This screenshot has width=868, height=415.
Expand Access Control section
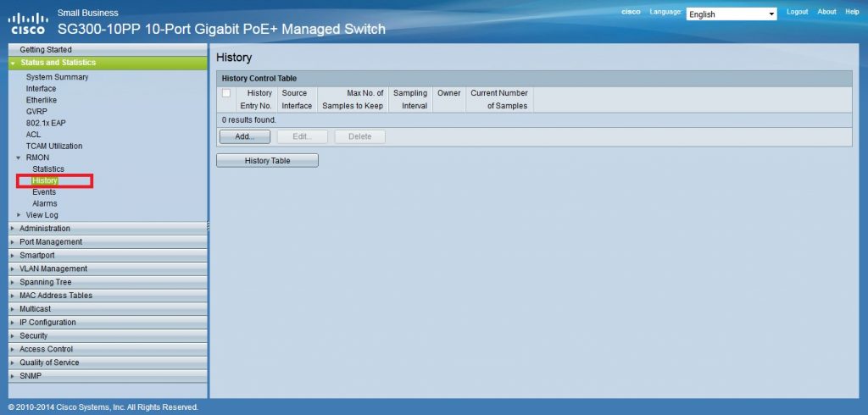(x=108, y=349)
